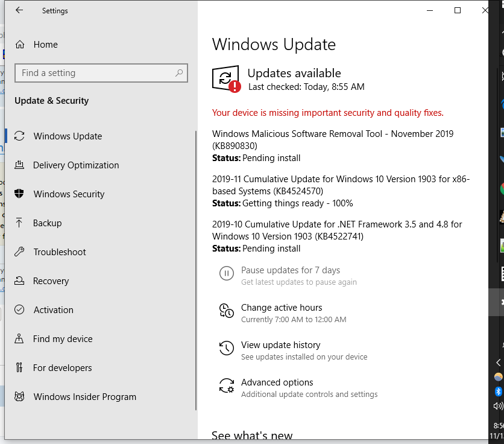Click the KB890830 Malicious Software Removal entry
504x444 pixels.
(333, 139)
